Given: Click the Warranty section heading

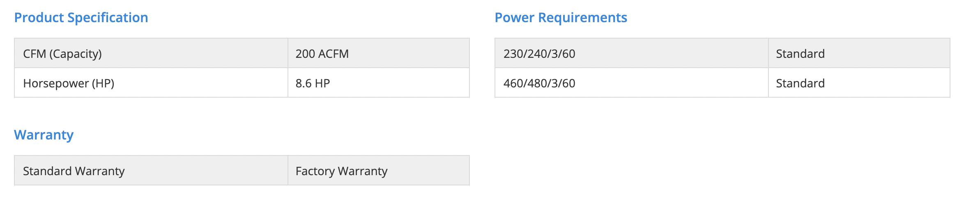Looking at the screenshot, I should (44, 135).
